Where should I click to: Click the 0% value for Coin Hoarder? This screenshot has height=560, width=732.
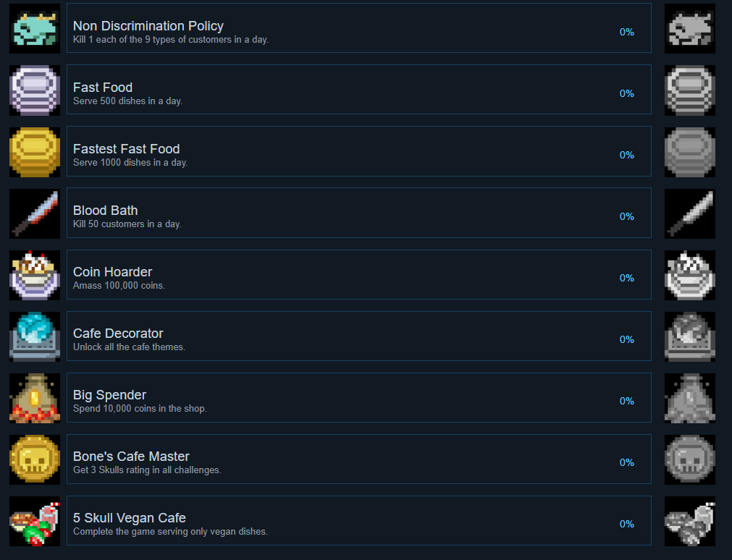[x=626, y=278]
